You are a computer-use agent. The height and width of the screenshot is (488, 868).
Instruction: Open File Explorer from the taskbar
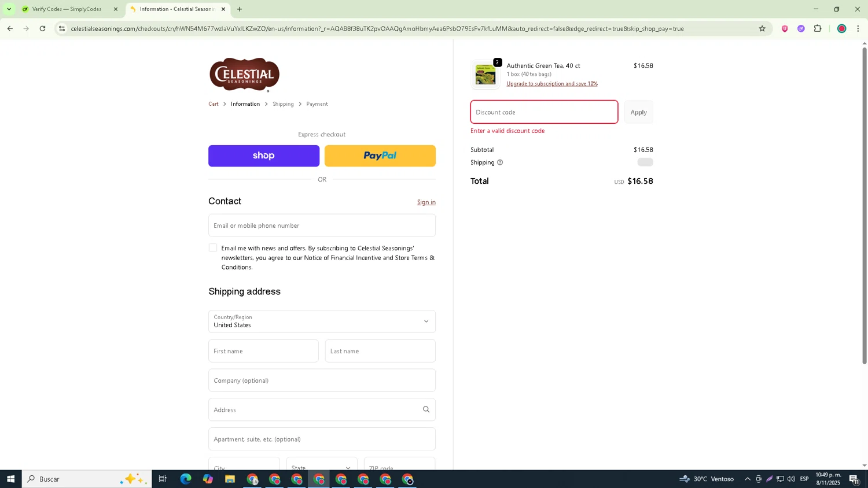(230, 479)
